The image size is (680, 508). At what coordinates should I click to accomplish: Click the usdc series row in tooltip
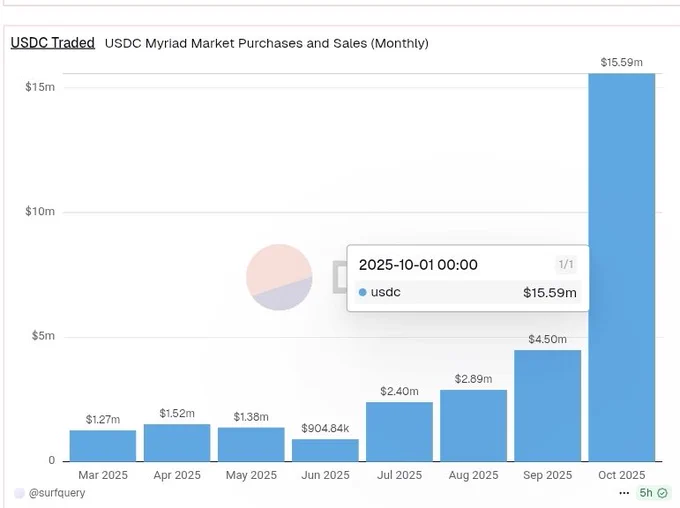468,292
